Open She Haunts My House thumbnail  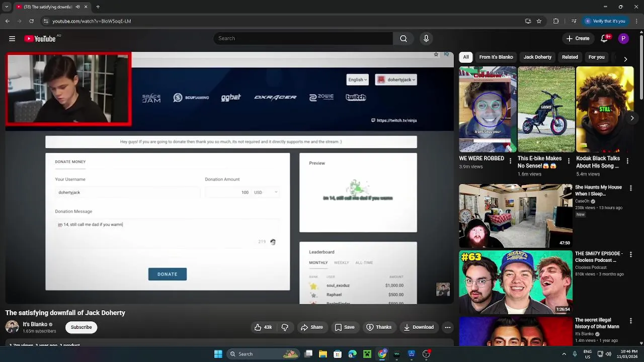coord(515,215)
